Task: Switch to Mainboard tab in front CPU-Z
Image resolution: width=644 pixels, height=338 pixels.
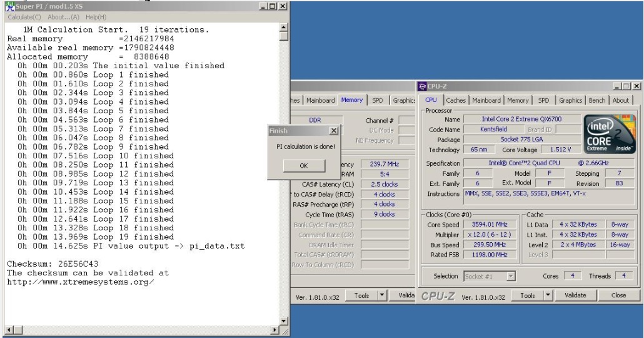Action: [x=486, y=100]
